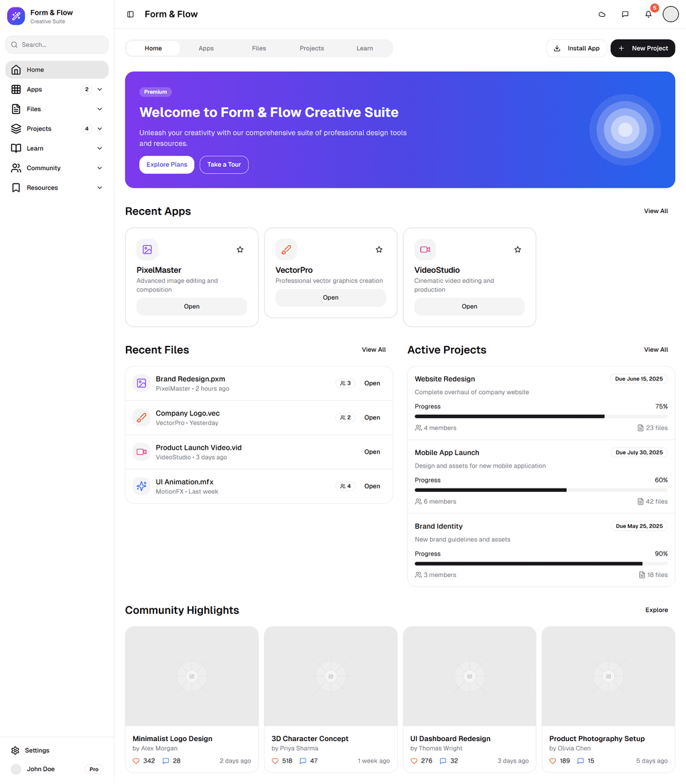Image resolution: width=686 pixels, height=784 pixels.
Task: Toggle the sidebar panel icon
Action: pos(131,15)
